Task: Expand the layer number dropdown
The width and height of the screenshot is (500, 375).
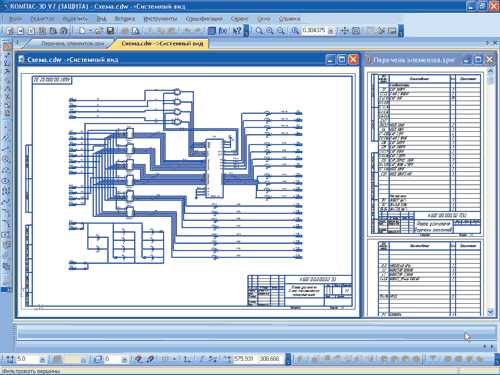Action: (x=124, y=359)
